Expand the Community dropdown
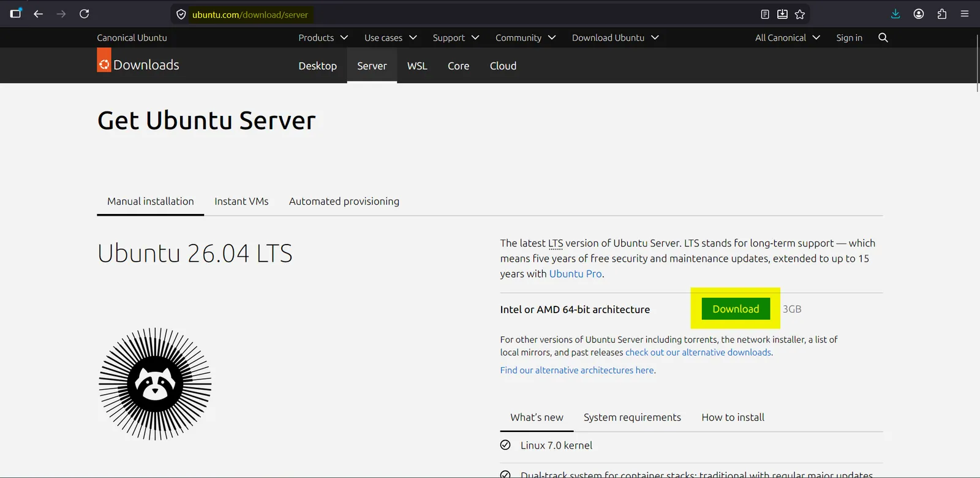Screen dimensions: 980x478 coord(526,37)
